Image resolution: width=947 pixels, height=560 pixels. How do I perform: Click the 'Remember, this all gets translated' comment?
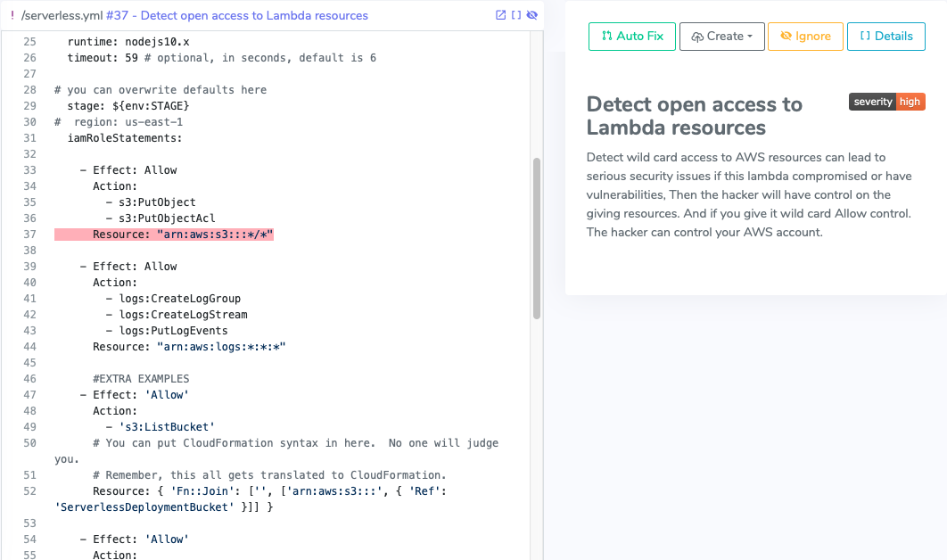tap(269, 474)
